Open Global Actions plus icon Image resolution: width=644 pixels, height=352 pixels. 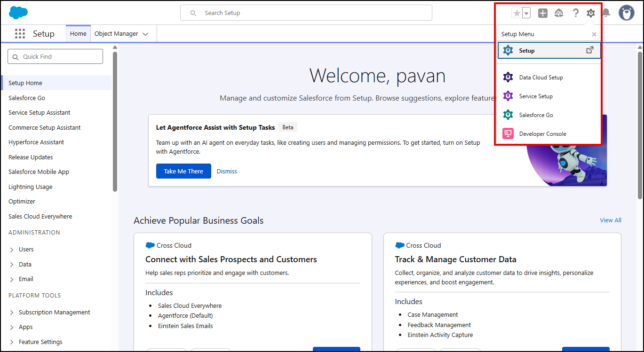point(543,13)
